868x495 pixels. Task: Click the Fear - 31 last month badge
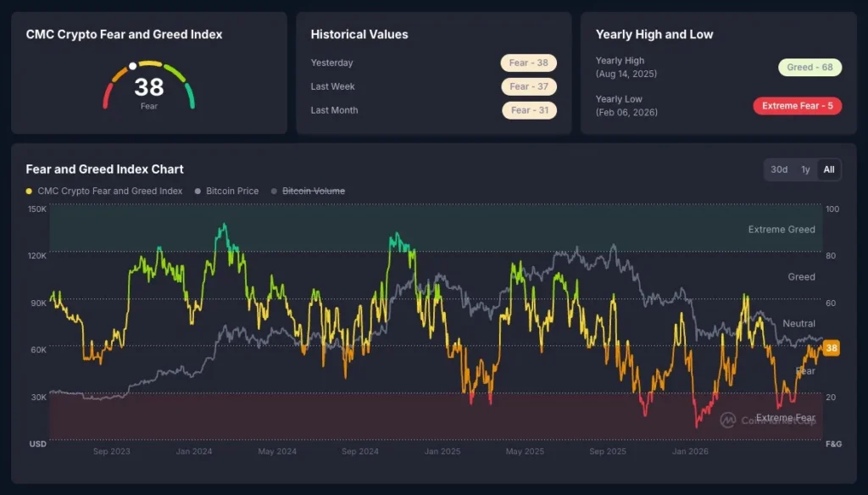(529, 110)
